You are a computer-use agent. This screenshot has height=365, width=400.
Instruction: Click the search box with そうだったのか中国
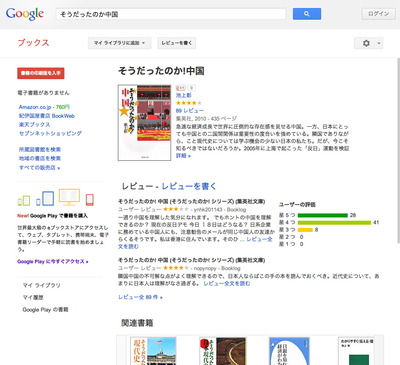(x=171, y=14)
